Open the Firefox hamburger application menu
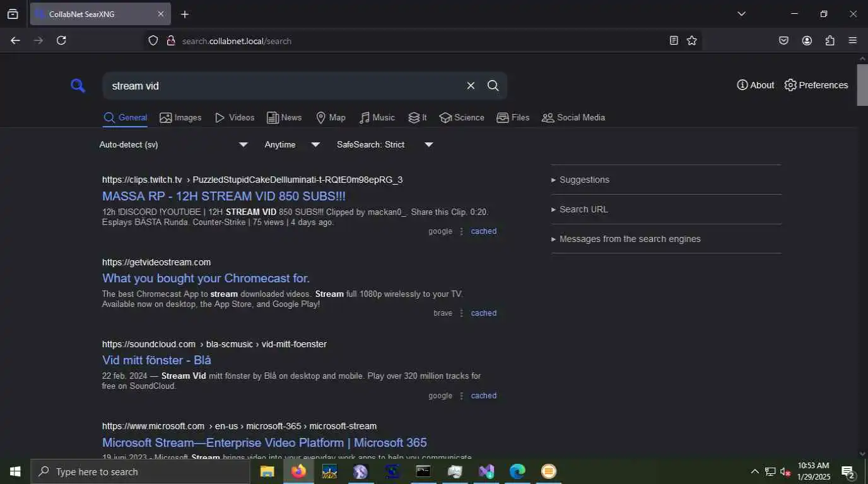This screenshot has height=484, width=868. (x=853, y=40)
